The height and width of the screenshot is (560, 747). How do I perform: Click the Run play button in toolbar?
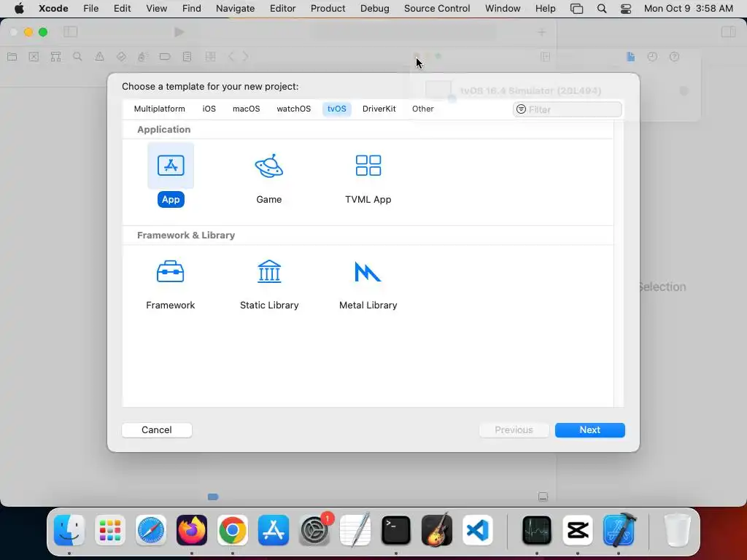coord(179,32)
